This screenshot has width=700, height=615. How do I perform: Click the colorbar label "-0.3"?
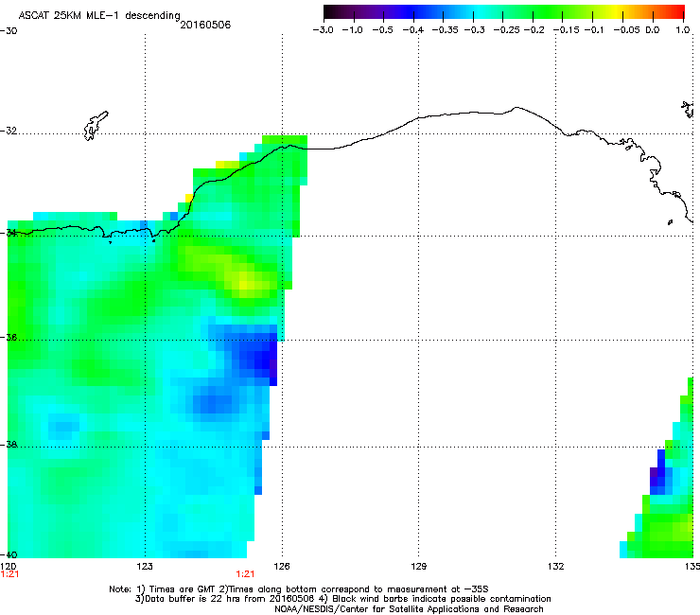click(475, 30)
